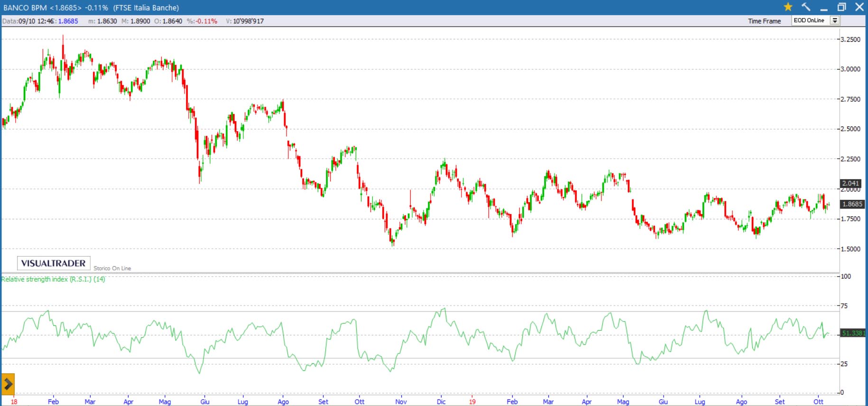This screenshot has height=406, width=868.
Task: Click the 1.8685 current price marker
Action: [x=852, y=204]
